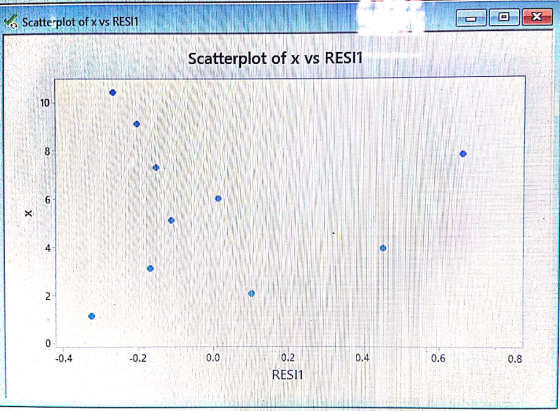Click the x-axis tick label 0.8

coord(515,359)
